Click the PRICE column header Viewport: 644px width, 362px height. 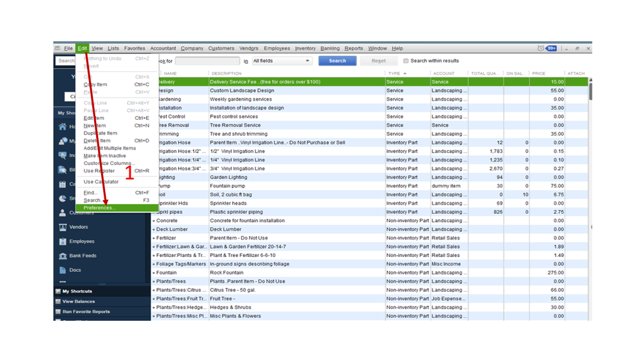click(538, 73)
